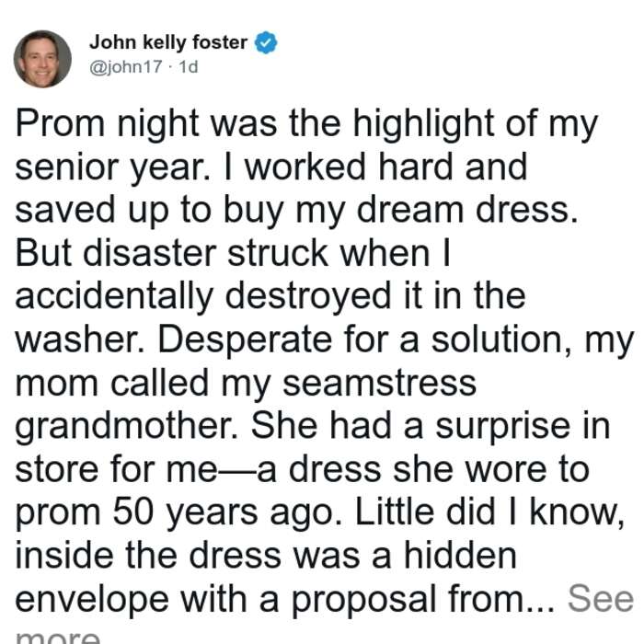Visit the @john17 handle

[126, 66]
